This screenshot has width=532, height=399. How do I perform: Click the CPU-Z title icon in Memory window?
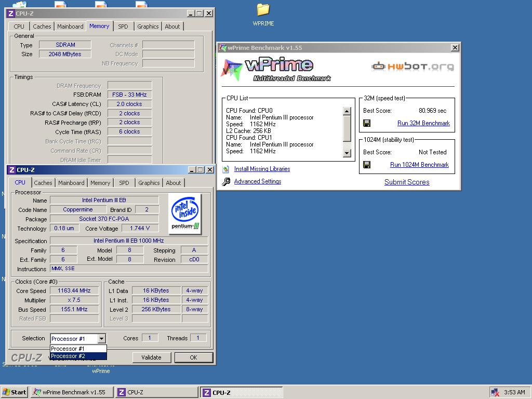pos(11,14)
